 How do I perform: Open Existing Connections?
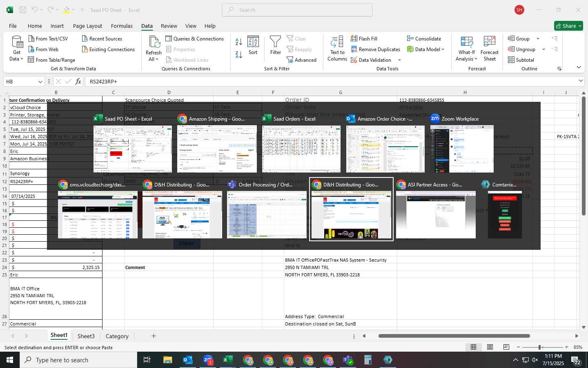point(108,49)
